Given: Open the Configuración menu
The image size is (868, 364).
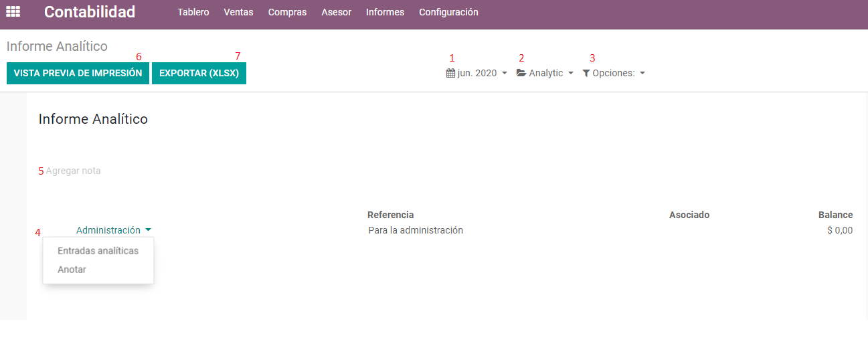Looking at the screenshot, I should [448, 12].
